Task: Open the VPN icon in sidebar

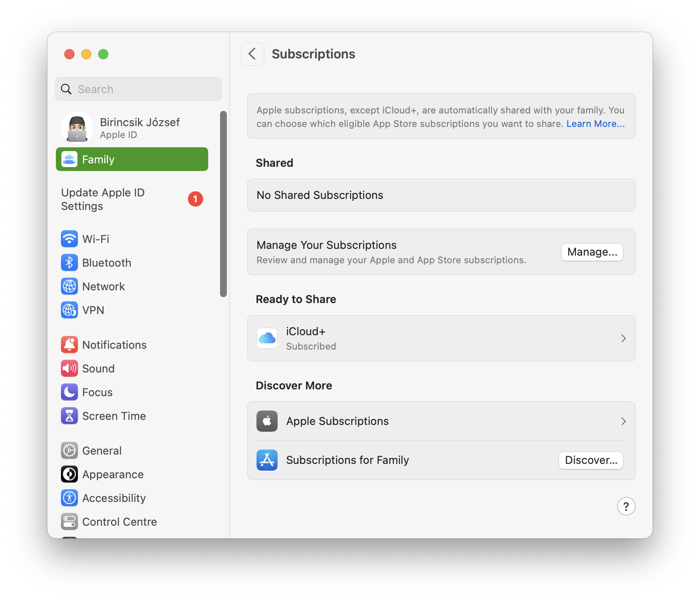Action: click(x=69, y=310)
